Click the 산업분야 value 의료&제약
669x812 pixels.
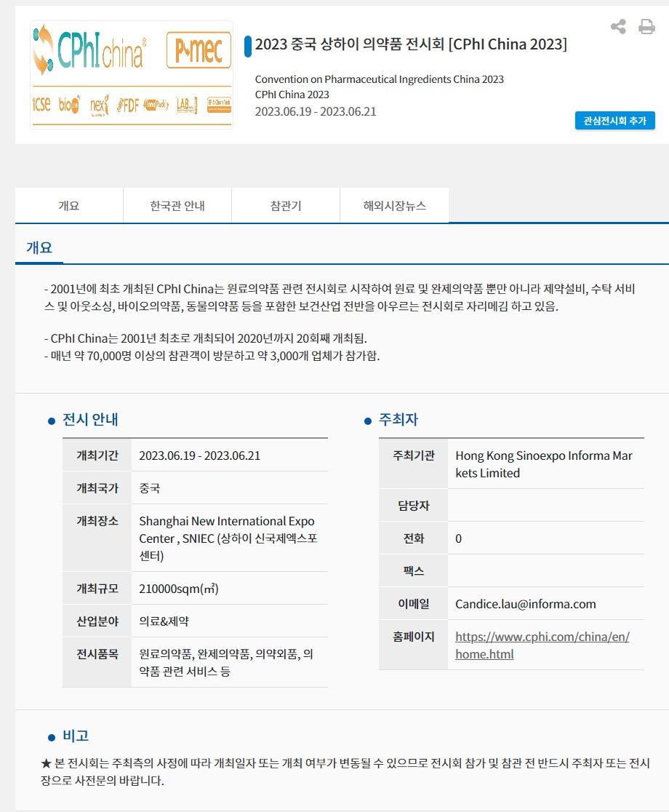164,621
